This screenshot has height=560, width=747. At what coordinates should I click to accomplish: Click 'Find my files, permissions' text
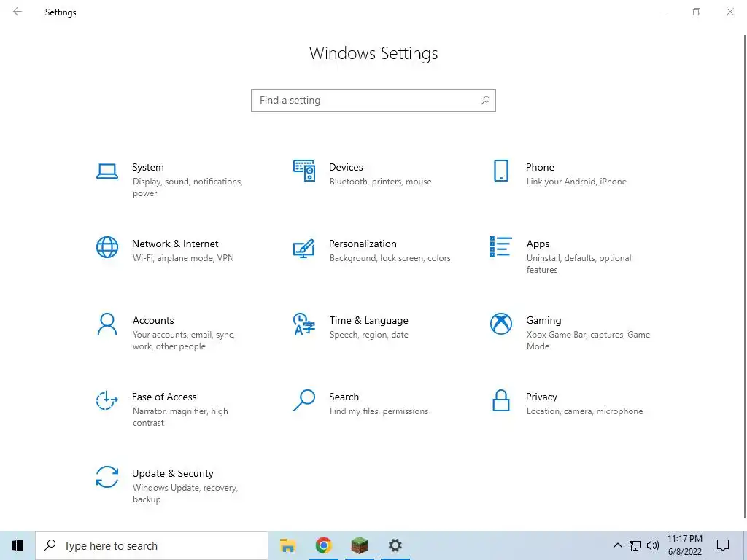[379, 411]
